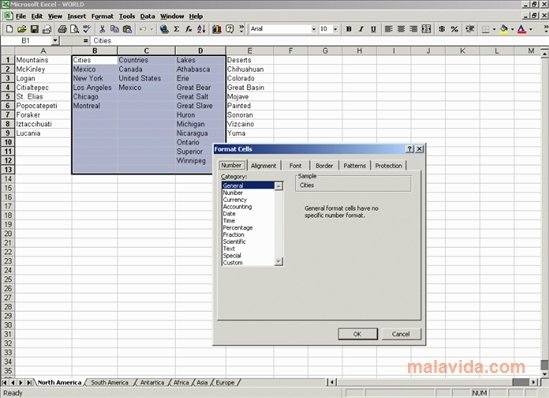This screenshot has width=549, height=398.
Task: Apply Percent style icon
Action: point(454,29)
